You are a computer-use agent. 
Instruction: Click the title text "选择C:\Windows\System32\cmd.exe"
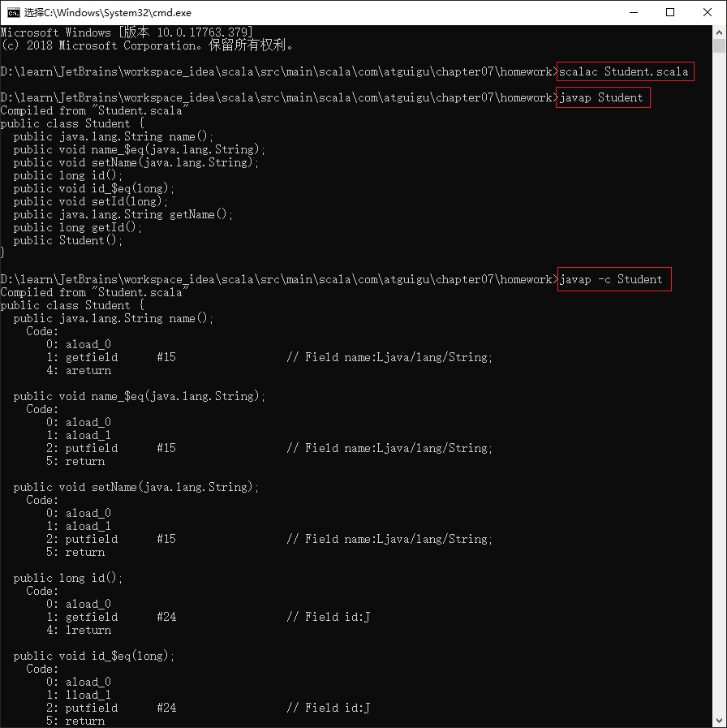pos(108,12)
